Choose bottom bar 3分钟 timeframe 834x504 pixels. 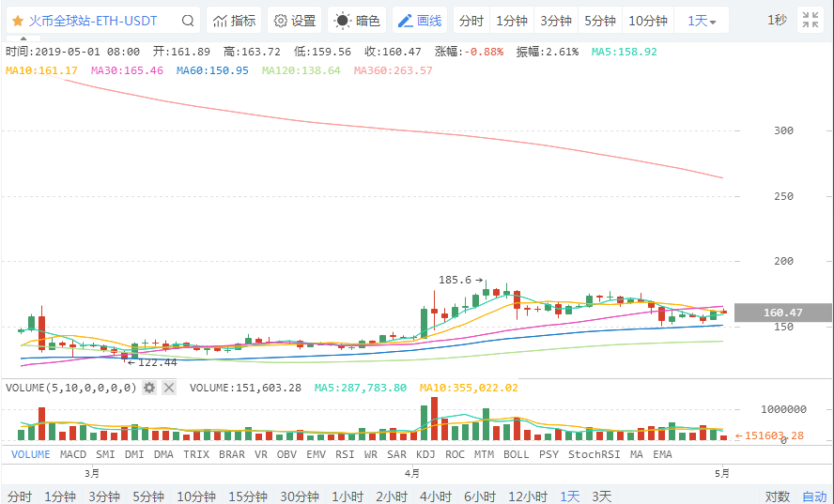[103, 496]
